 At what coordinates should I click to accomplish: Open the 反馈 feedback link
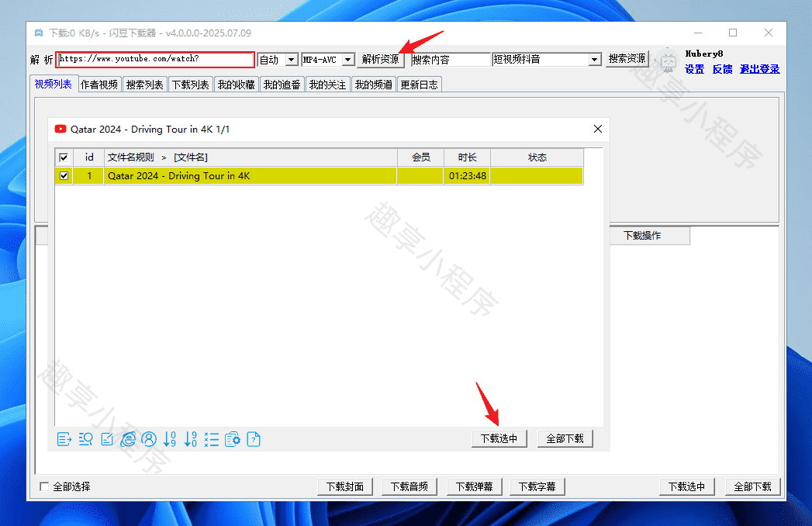pyautogui.click(x=722, y=69)
